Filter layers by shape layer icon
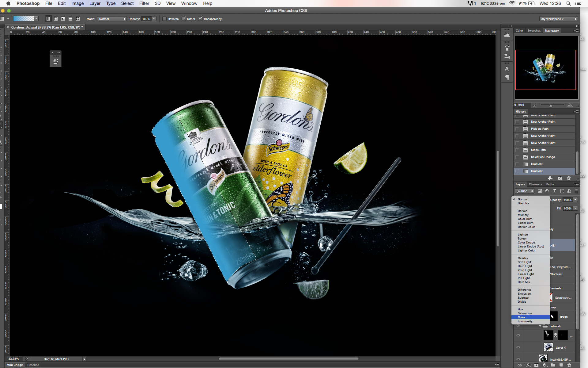The image size is (588, 368). tap(562, 191)
